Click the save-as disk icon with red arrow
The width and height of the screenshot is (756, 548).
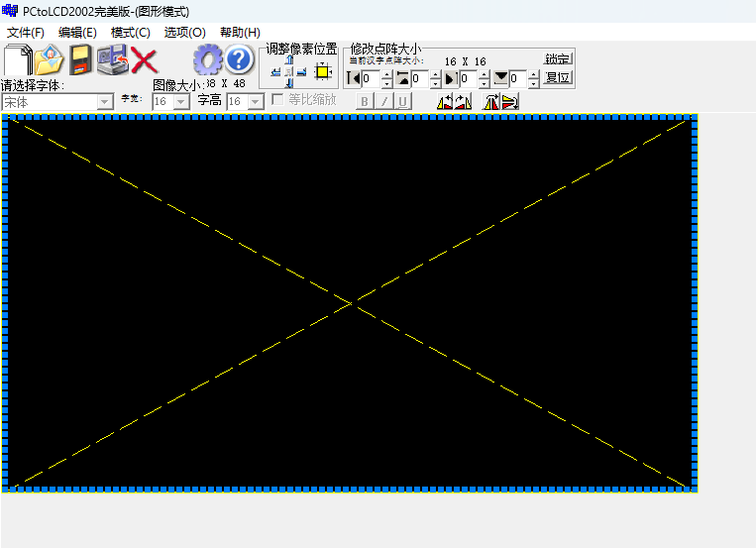(112, 59)
